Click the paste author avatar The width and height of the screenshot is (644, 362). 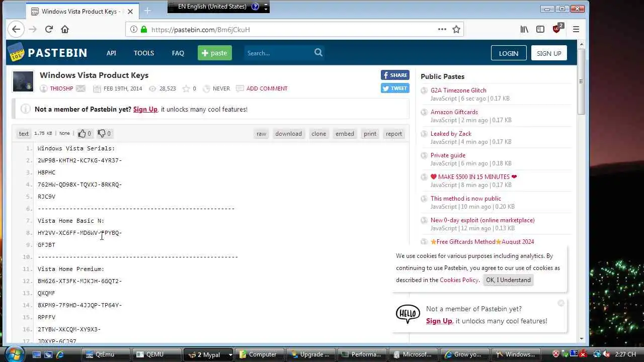(x=23, y=81)
